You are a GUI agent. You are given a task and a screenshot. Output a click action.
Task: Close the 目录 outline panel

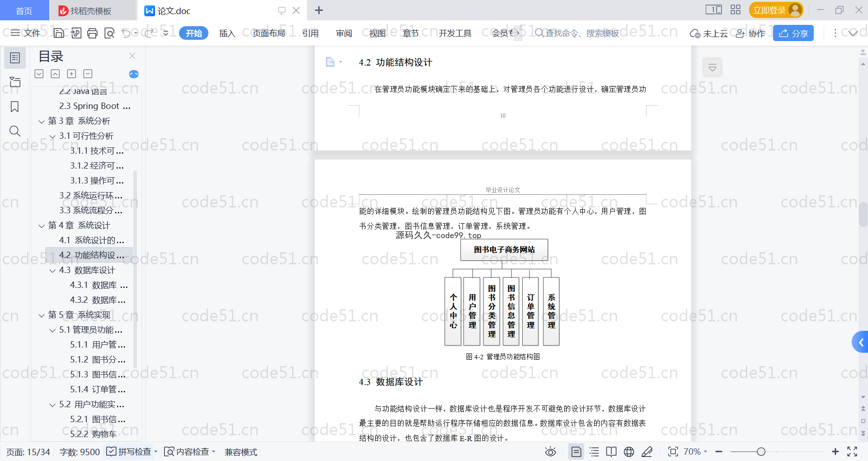[132, 56]
